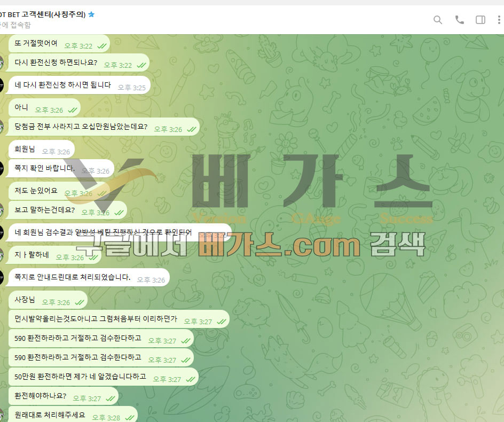Select message starting '네 회원님 검수결과 양방성'

120,232
